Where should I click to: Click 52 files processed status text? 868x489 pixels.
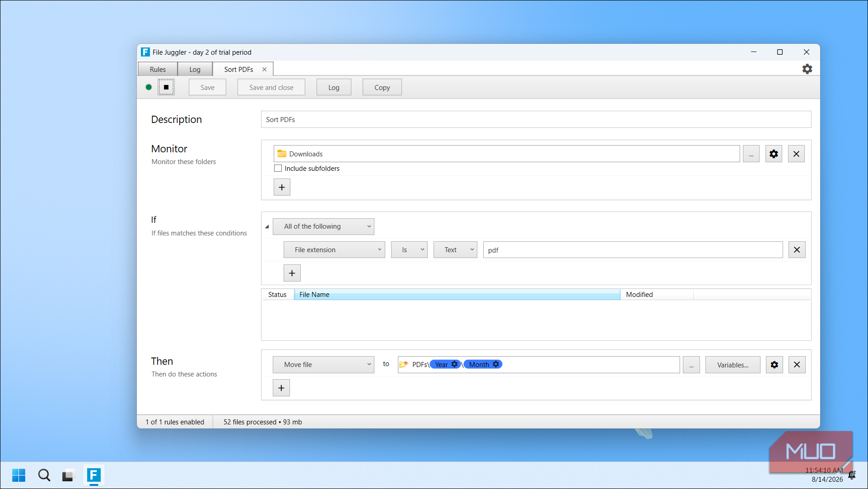coord(262,422)
